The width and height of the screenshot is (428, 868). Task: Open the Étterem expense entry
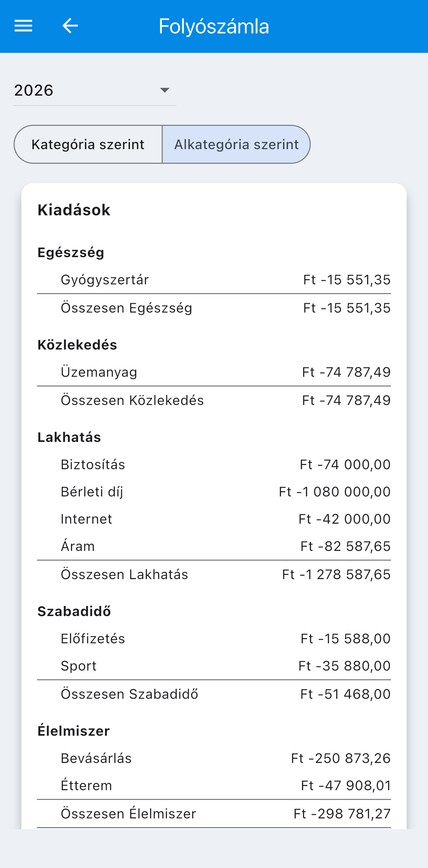tap(214, 785)
